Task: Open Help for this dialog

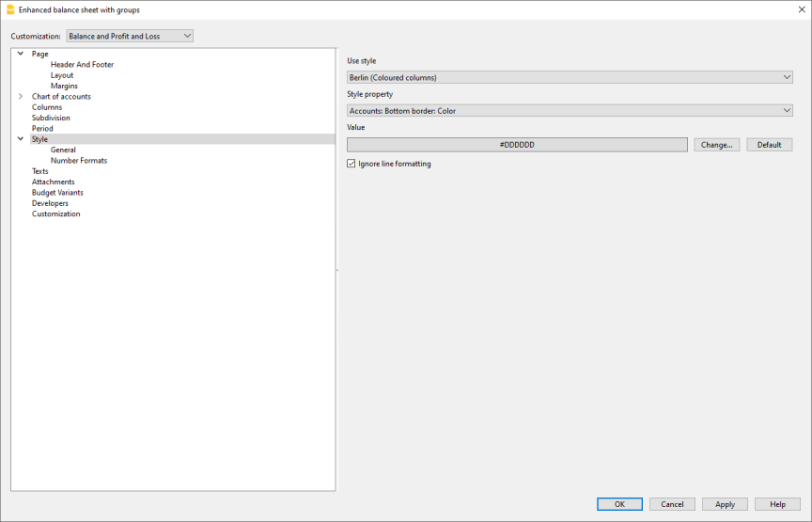Action: 777,504
